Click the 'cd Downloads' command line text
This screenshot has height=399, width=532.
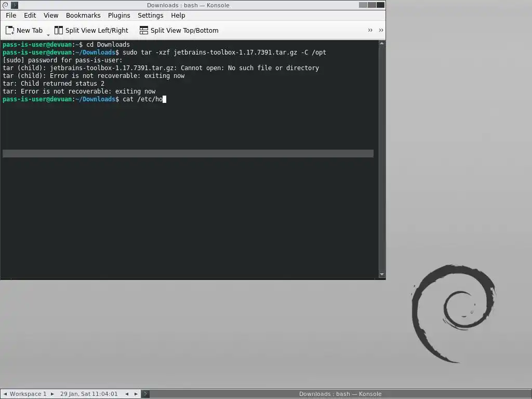pyautogui.click(x=108, y=45)
